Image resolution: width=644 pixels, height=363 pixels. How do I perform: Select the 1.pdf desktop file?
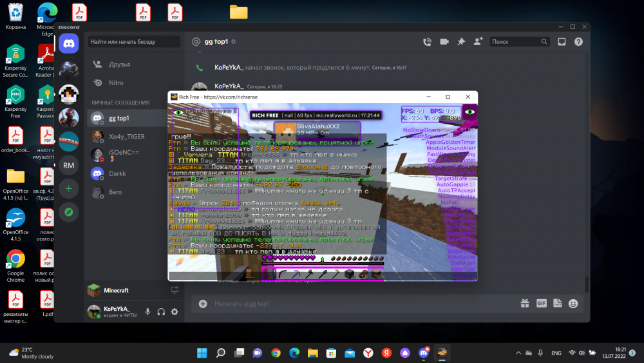(x=47, y=304)
